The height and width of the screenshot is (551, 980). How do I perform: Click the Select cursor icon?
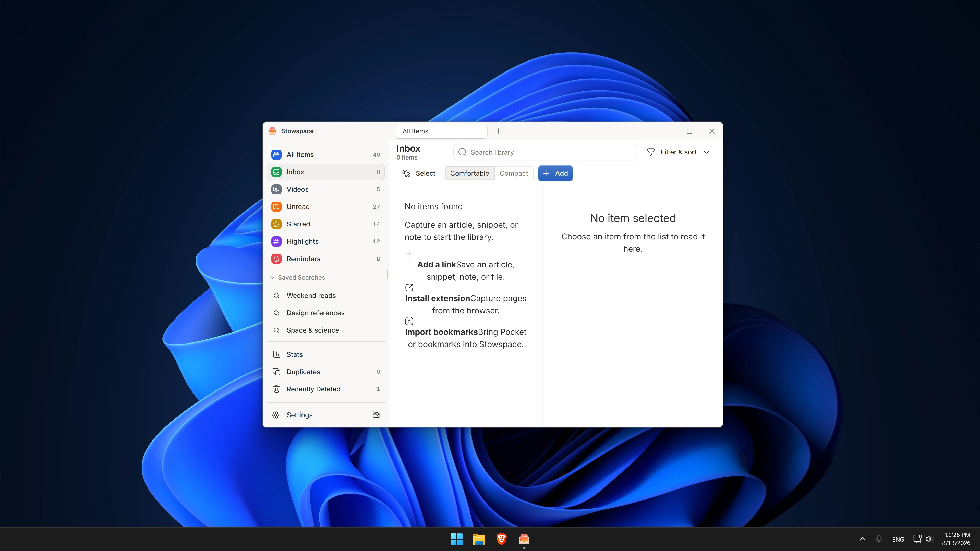click(x=406, y=173)
